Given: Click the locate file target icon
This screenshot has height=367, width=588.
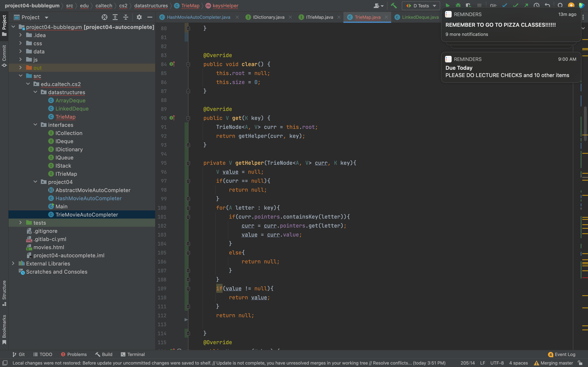Looking at the screenshot, I should pos(105,17).
